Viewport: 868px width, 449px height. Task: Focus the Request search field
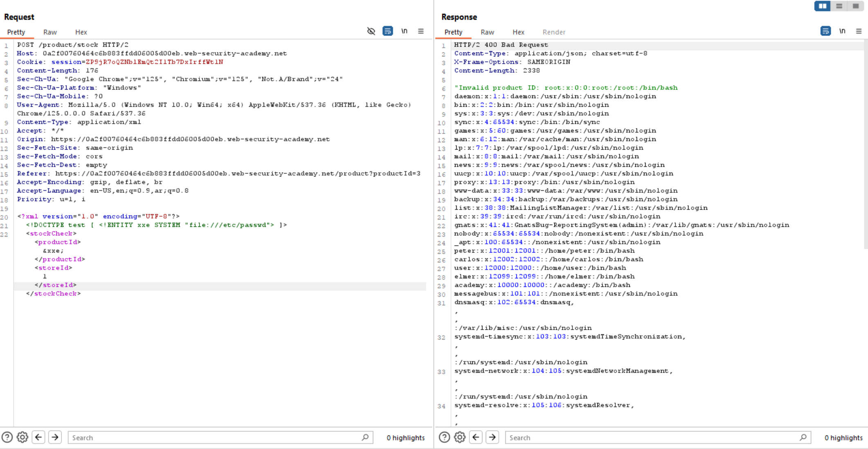pyautogui.click(x=220, y=437)
